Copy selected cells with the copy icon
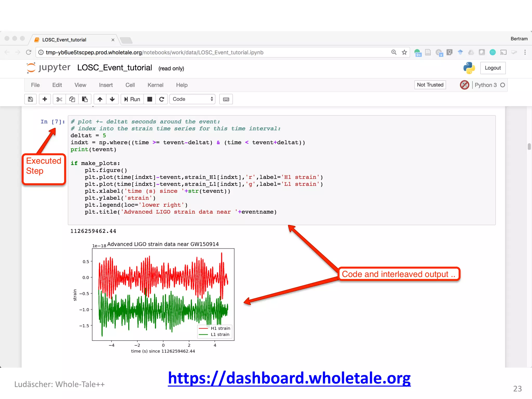Viewport: 532px width, 399px height. click(x=72, y=99)
